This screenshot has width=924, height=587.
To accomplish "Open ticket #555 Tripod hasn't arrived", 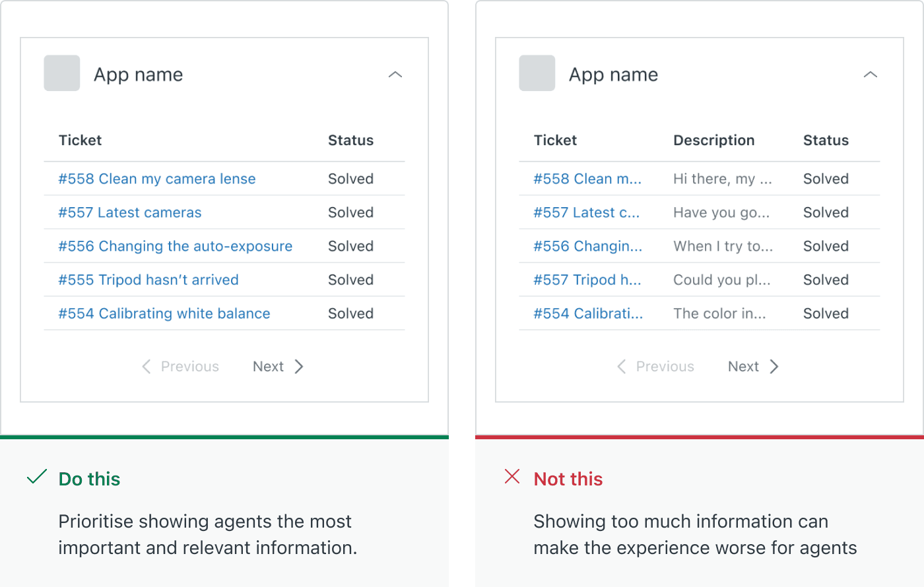I will [x=148, y=280].
